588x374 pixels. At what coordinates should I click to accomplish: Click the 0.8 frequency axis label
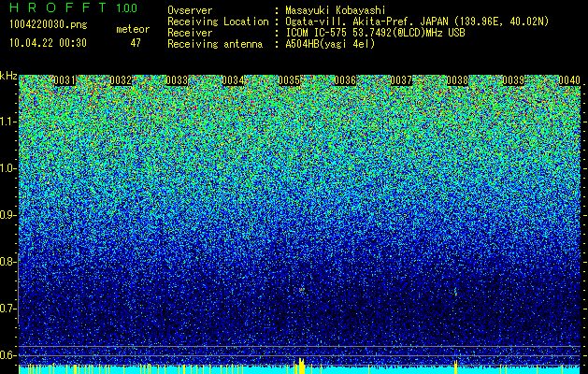click(x=7, y=262)
